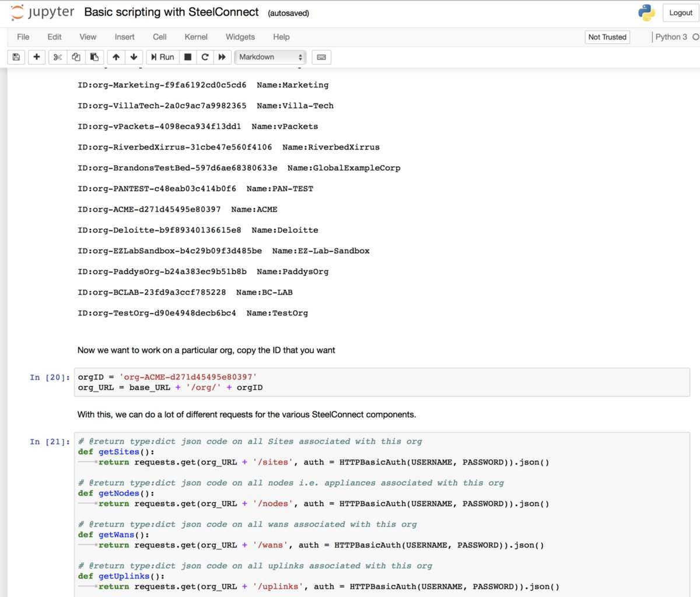
Task: Click the Jupyter logo
Action: pyautogui.click(x=43, y=12)
